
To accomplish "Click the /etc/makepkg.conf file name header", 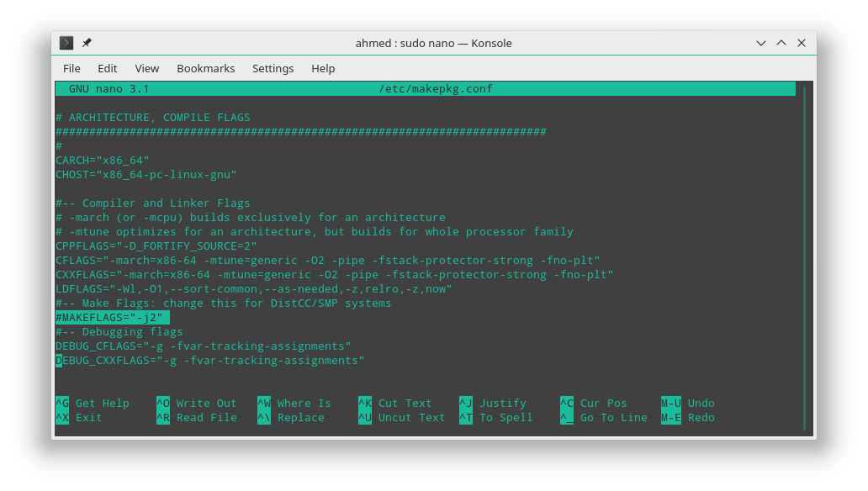I will tap(436, 89).
